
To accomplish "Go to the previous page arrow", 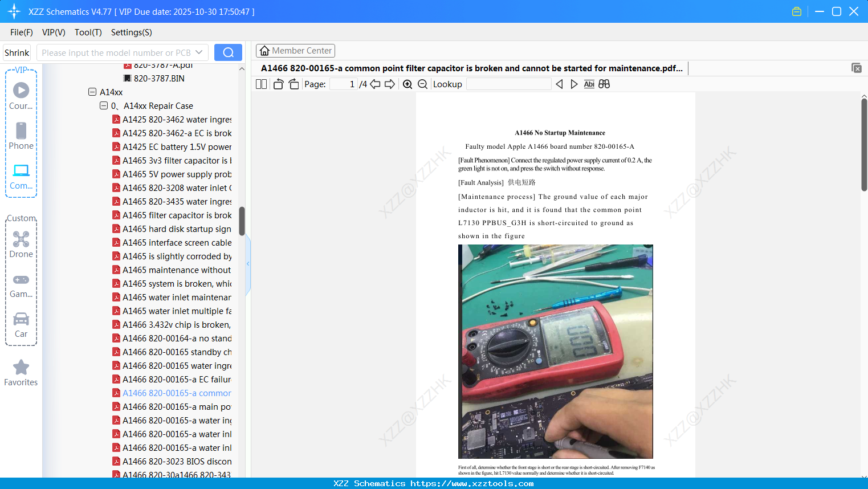I will click(x=375, y=84).
